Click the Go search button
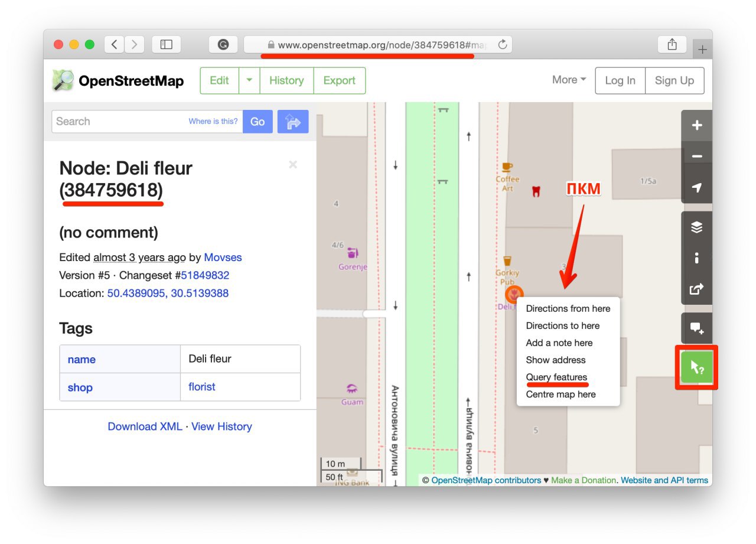Screen dimensions: 756x544 [x=258, y=122]
